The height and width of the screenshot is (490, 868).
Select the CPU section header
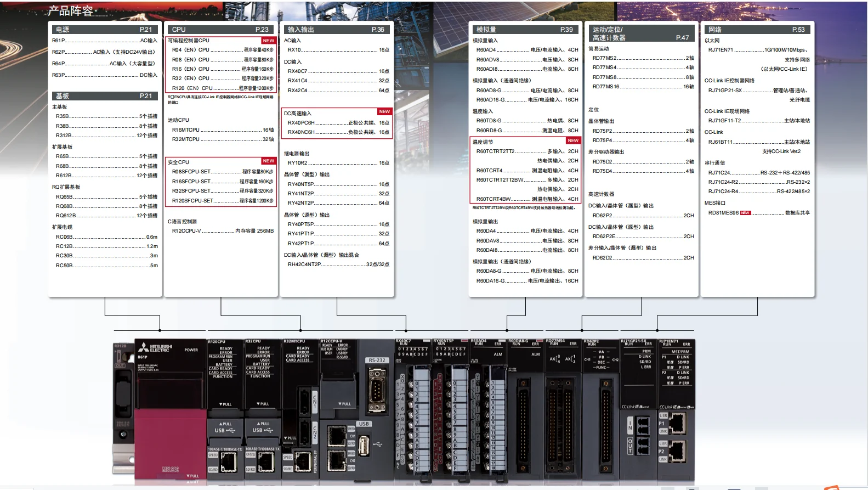(220, 30)
